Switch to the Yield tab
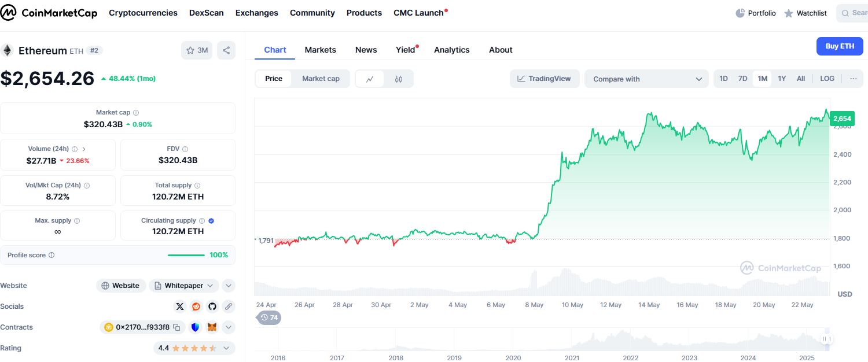This screenshot has width=868, height=362. (x=406, y=50)
